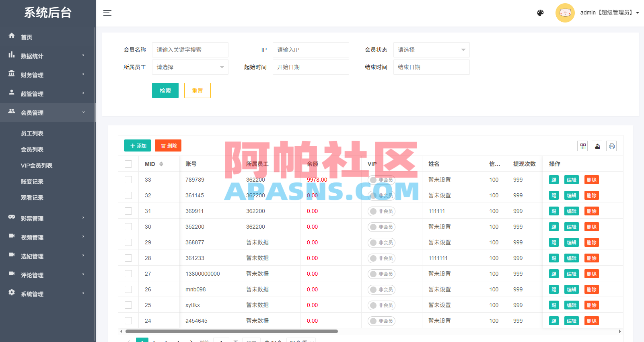Toggle VIP switch for account 369911
This screenshot has height=342, width=644.
[x=381, y=211]
